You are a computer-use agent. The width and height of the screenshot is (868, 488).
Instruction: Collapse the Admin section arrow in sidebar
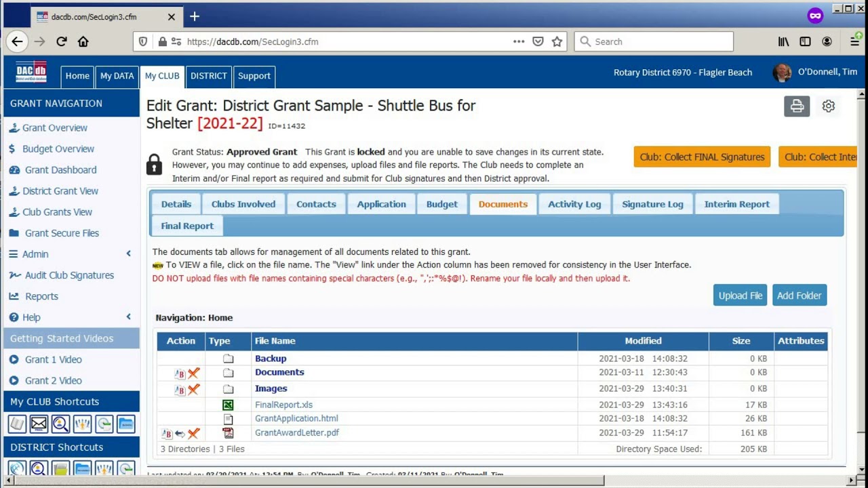(x=129, y=253)
